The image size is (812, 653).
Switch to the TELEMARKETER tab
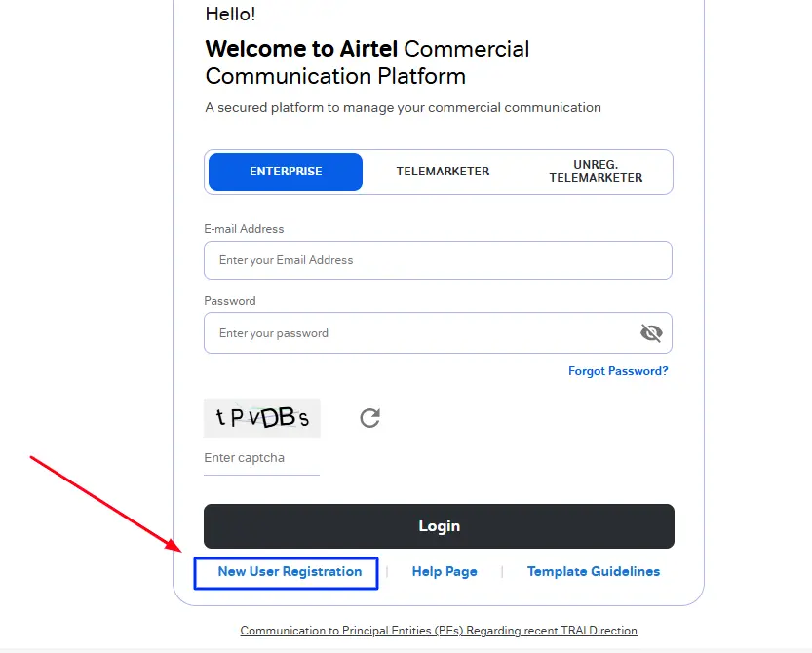click(x=443, y=172)
